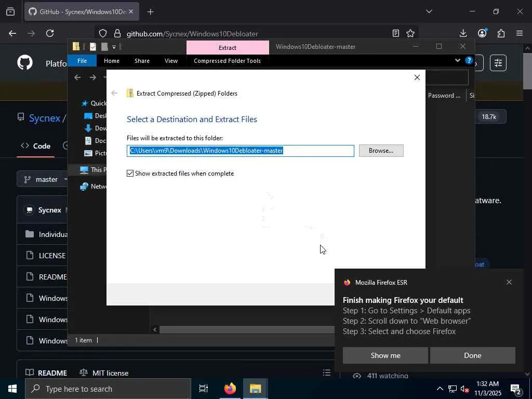Open the Home ribbon tab in Explorer
Screen dimensions: 532x399
pos(112,61)
